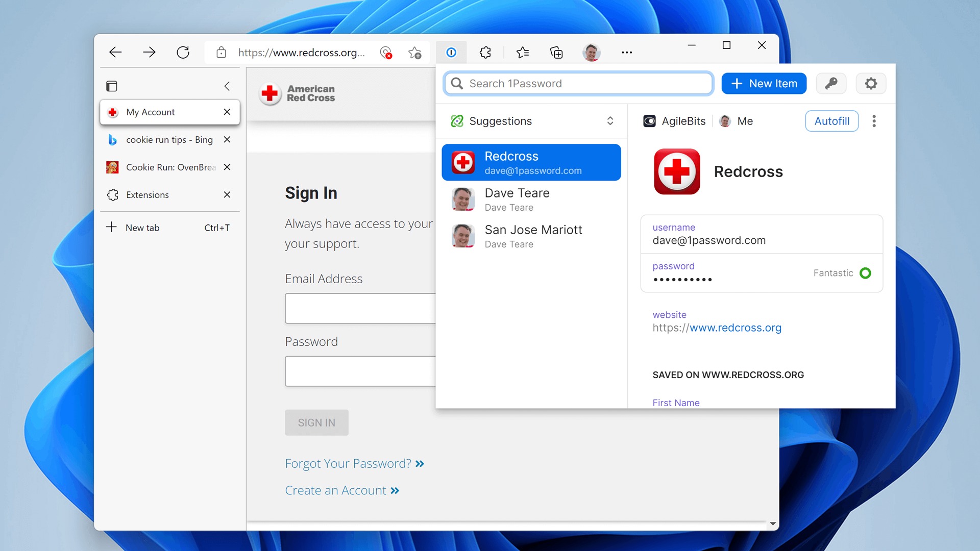Switch to the Extensions tab
This screenshot has width=980, height=551.
pos(170,194)
